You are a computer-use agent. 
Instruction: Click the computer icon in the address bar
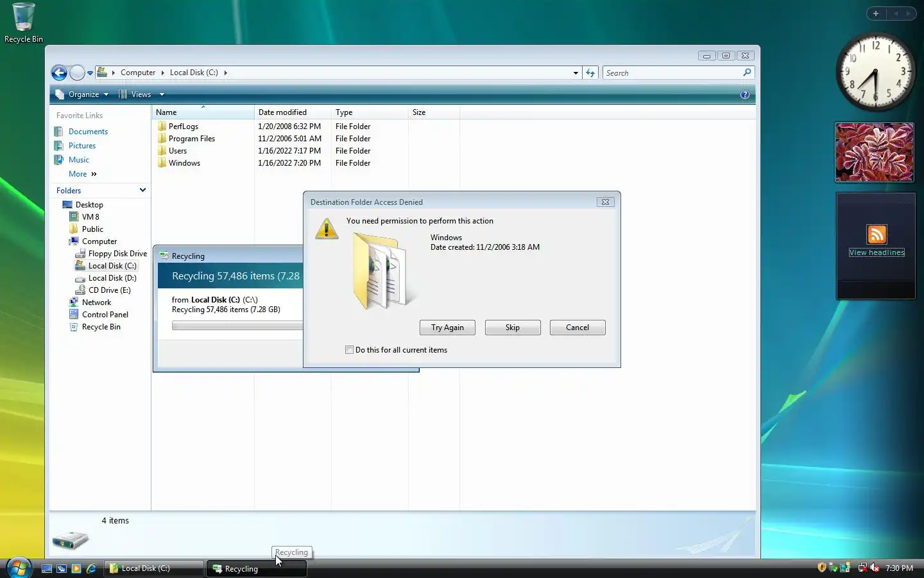tap(101, 73)
